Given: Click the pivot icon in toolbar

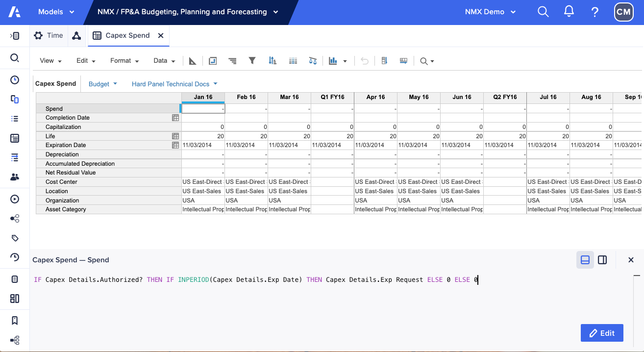Looking at the screenshot, I should [x=213, y=61].
